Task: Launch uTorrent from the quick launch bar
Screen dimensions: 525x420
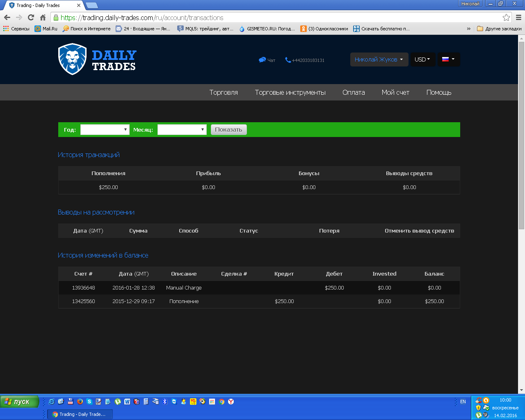Action: pyautogui.click(x=118, y=402)
